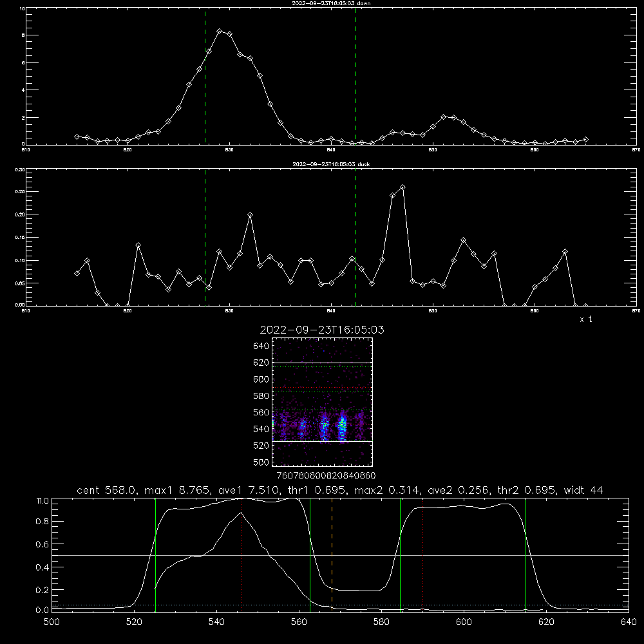Click the y-axis label 0.2 of the bottom plot
The image size is (644, 644).
click(43, 590)
